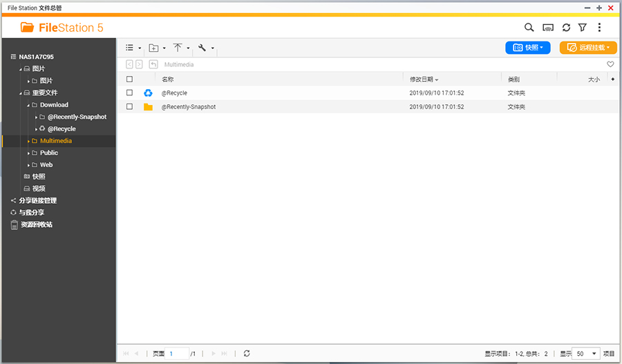This screenshot has height=364, width=622.
Task: Expand the Web tree node arrow
Action: pos(28,165)
